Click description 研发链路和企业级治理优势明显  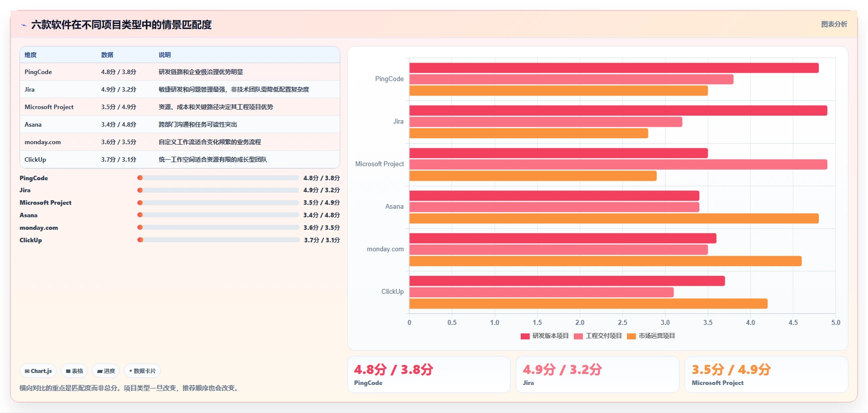[x=201, y=72]
